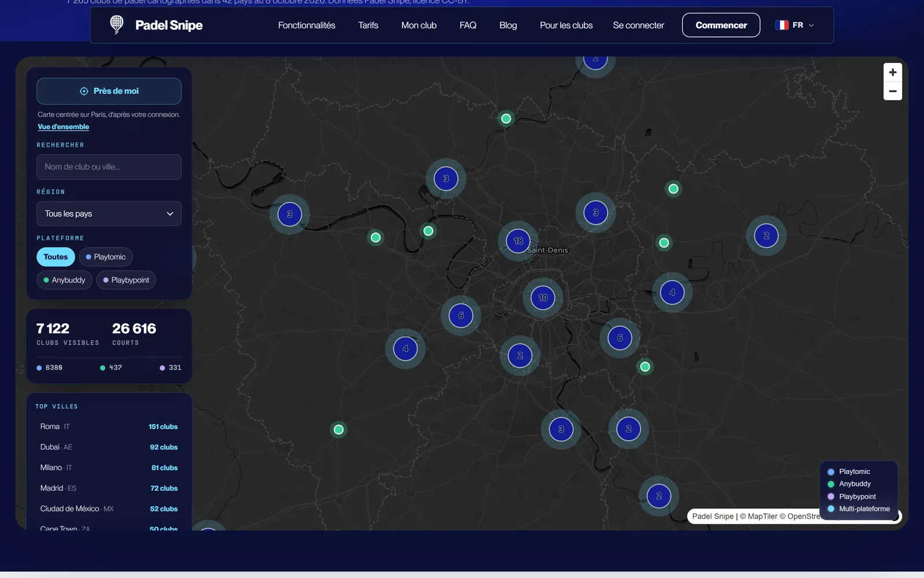The height and width of the screenshot is (578, 924).
Task: Click the Playtomic legend entry
Action: pos(849,472)
